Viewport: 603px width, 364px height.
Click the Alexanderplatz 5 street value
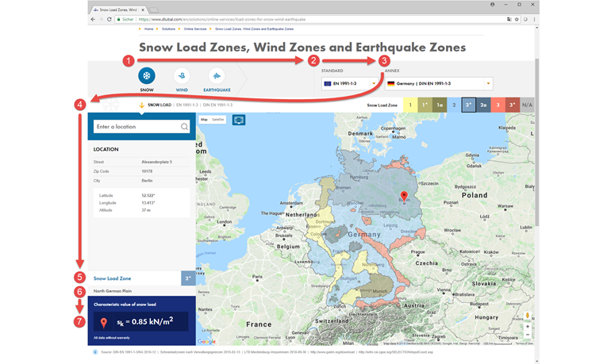click(157, 162)
